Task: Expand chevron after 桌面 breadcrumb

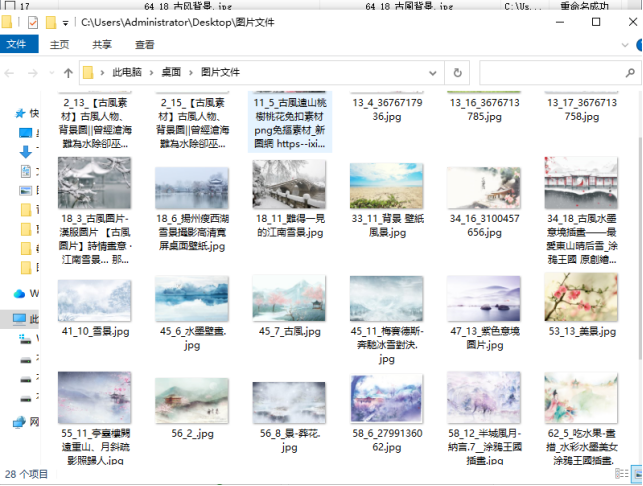Action: 190,73
